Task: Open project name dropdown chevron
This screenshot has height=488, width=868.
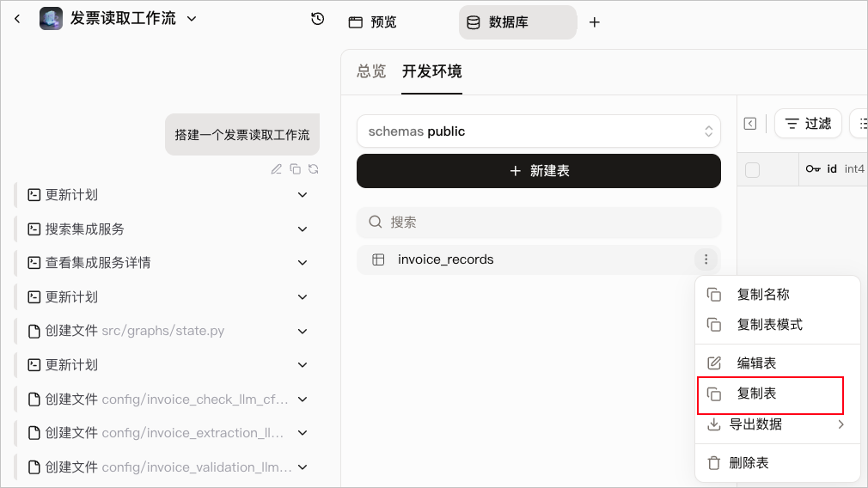Action: pyautogui.click(x=192, y=19)
